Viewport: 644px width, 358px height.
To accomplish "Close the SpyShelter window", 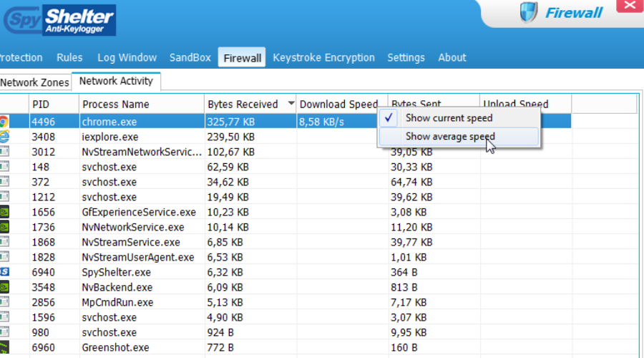I will point(630,6).
